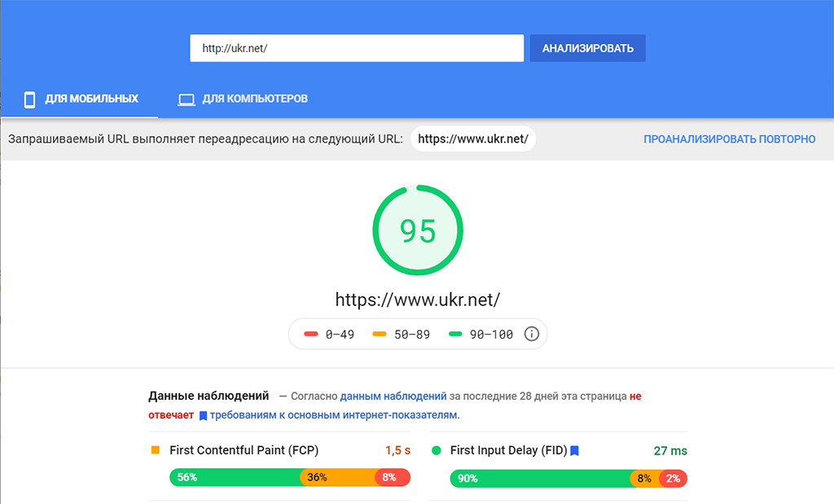Click the green 90% segment of FID bar
This screenshot has height=504, width=834.
pyautogui.click(x=539, y=479)
